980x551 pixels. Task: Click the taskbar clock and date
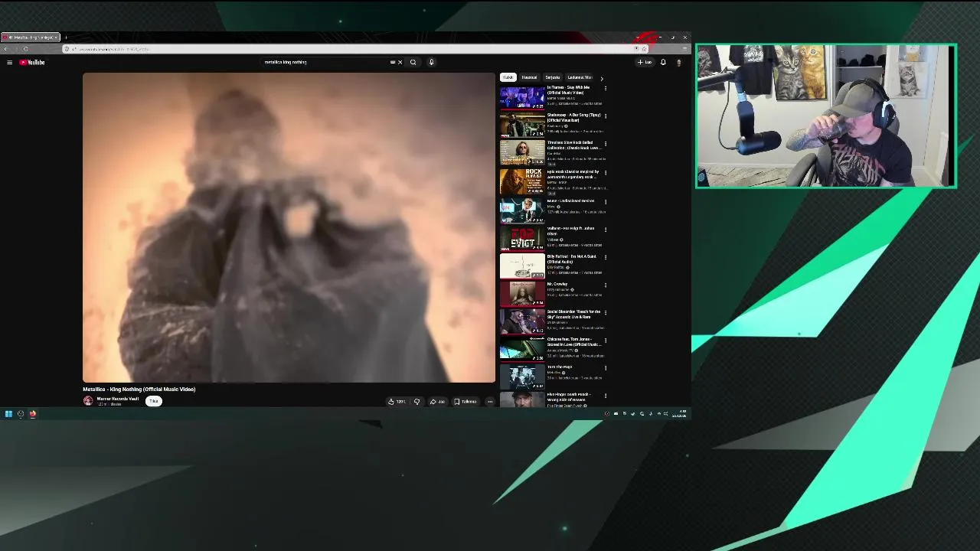click(x=679, y=414)
